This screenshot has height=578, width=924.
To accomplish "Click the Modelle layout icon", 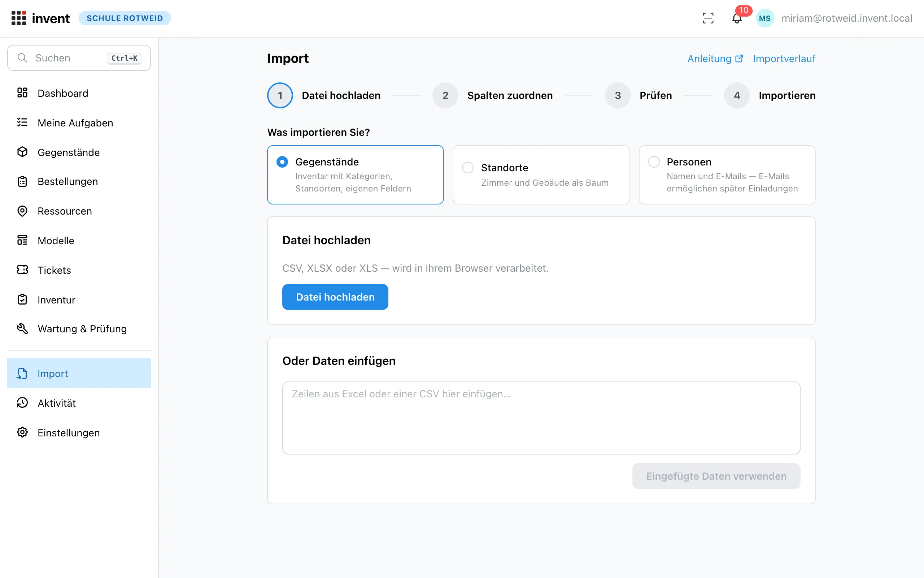I will (22, 241).
